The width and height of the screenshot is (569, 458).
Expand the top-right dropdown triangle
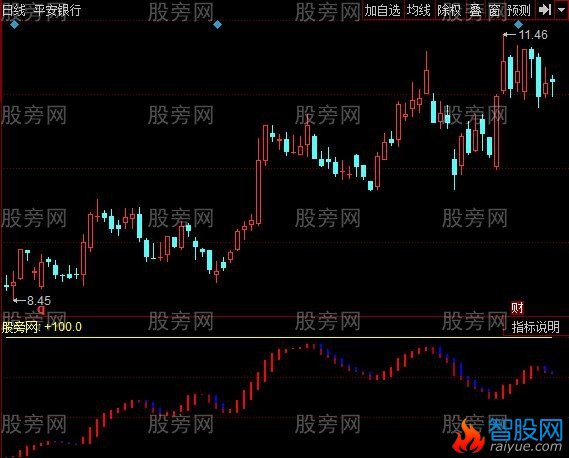coord(561,10)
